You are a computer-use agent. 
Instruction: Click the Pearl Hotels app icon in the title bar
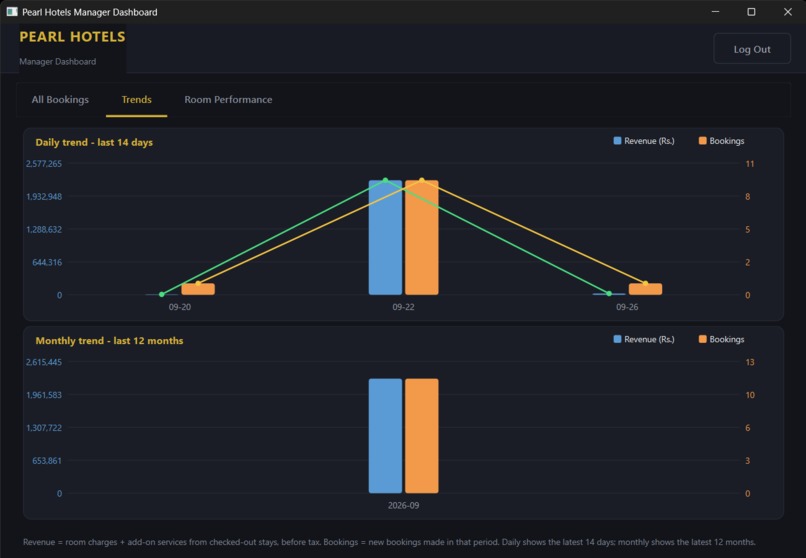[12, 12]
